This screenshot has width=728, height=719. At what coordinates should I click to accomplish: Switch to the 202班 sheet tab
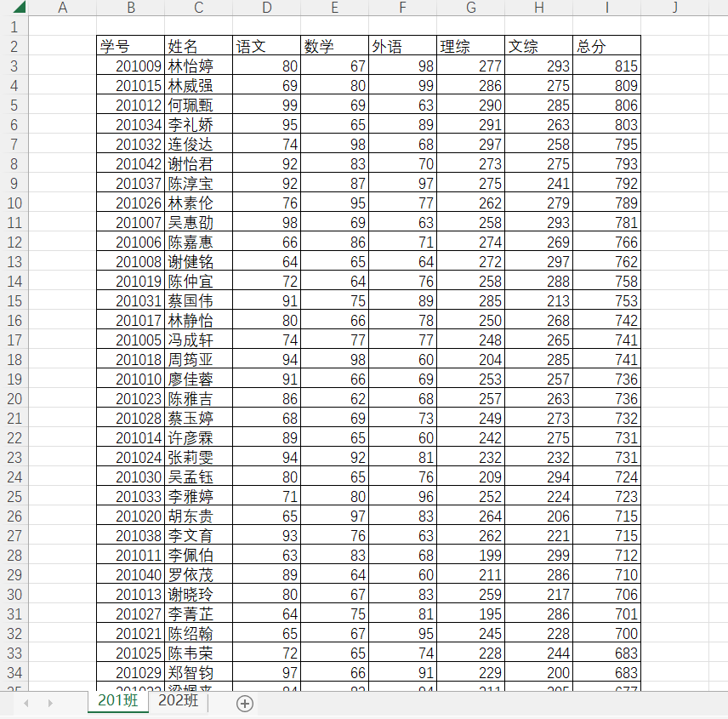(179, 700)
